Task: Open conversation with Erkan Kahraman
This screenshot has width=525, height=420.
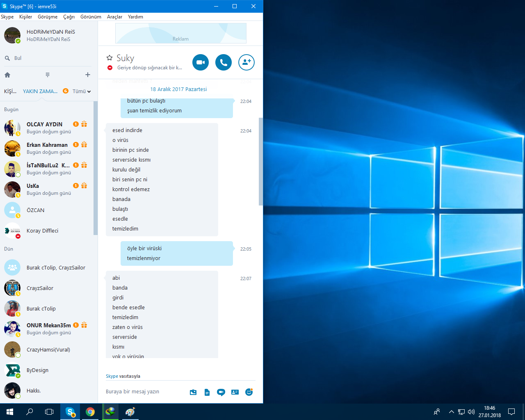Action: [47, 148]
